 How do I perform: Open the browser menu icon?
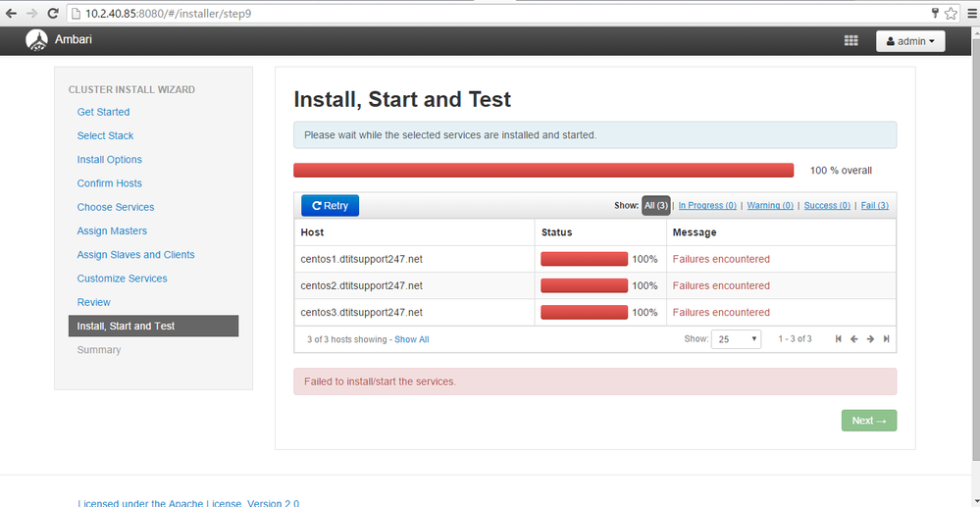(x=970, y=13)
